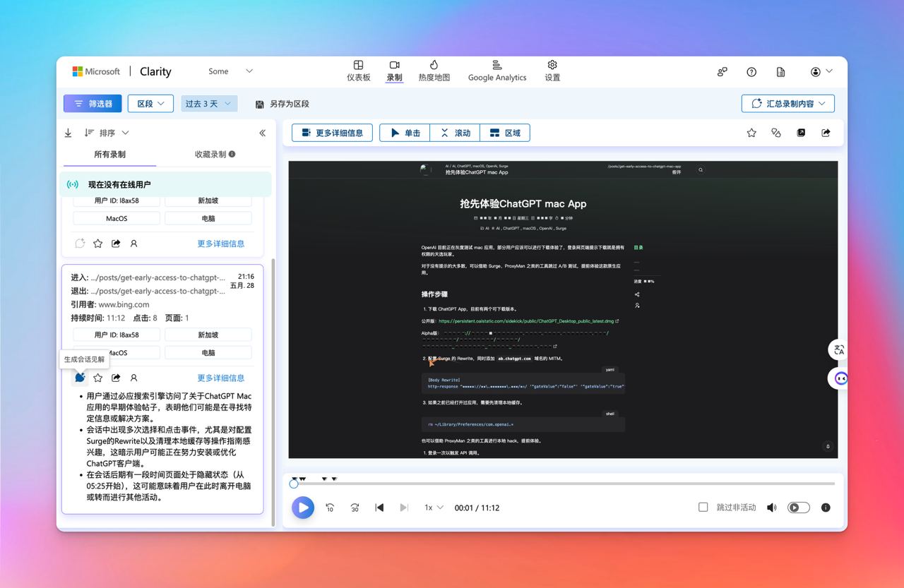The height and width of the screenshot is (588, 904).
Task: Select the 所有录制 all recordings tab
Action: coord(110,154)
